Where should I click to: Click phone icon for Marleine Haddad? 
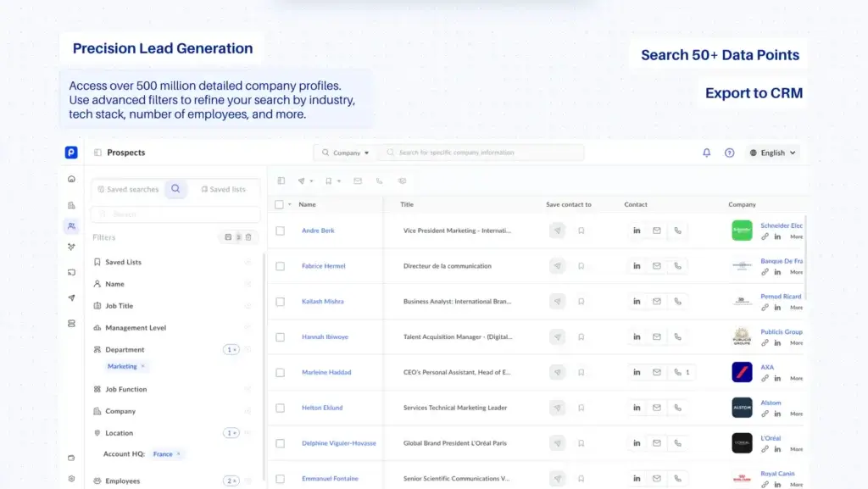click(677, 372)
